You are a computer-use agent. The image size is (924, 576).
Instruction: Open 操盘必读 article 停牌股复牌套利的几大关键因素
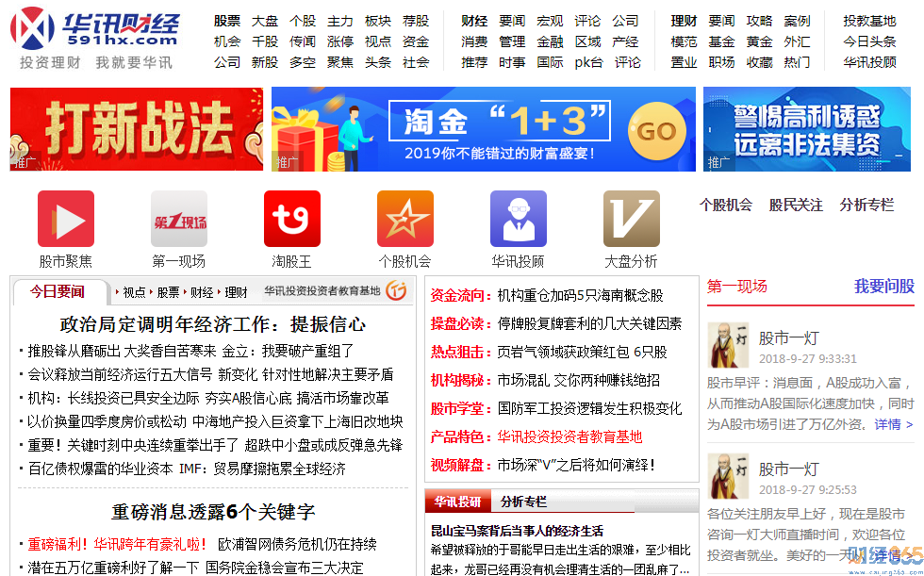click(589, 323)
